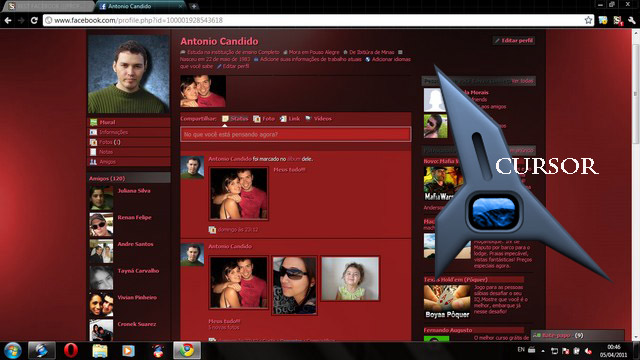Select the Foto share option
The width and height of the screenshot is (640, 360).
264,119
